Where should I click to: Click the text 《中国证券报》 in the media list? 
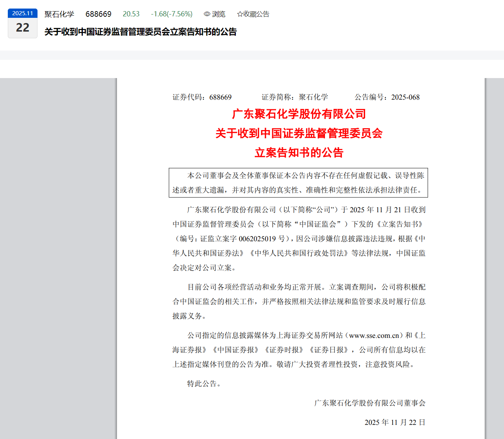click(x=235, y=350)
